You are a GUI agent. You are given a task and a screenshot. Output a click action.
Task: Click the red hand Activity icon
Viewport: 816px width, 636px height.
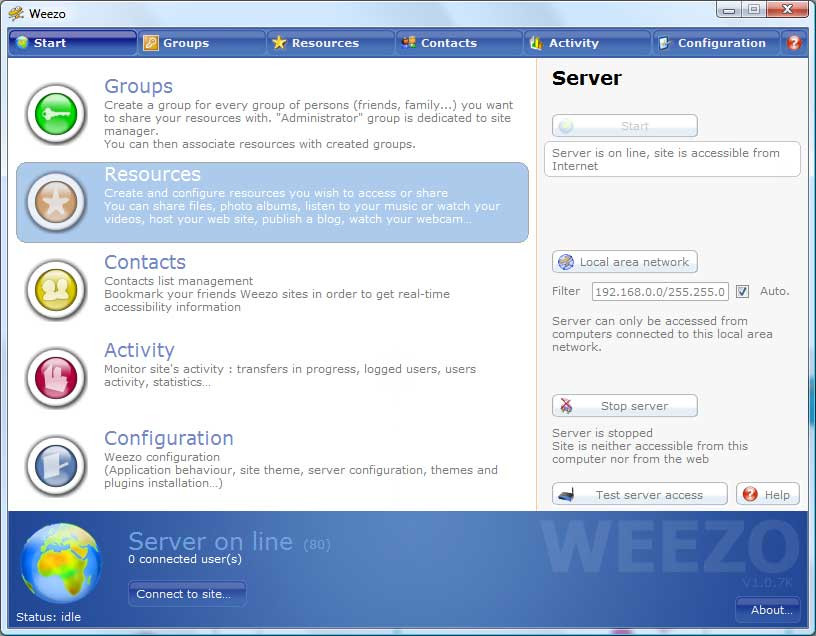tap(56, 378)
